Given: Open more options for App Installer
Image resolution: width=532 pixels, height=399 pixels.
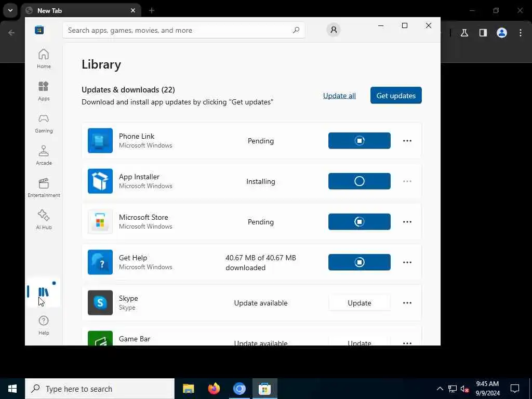Looking at the screenshot, I should [x=407, y=181].
